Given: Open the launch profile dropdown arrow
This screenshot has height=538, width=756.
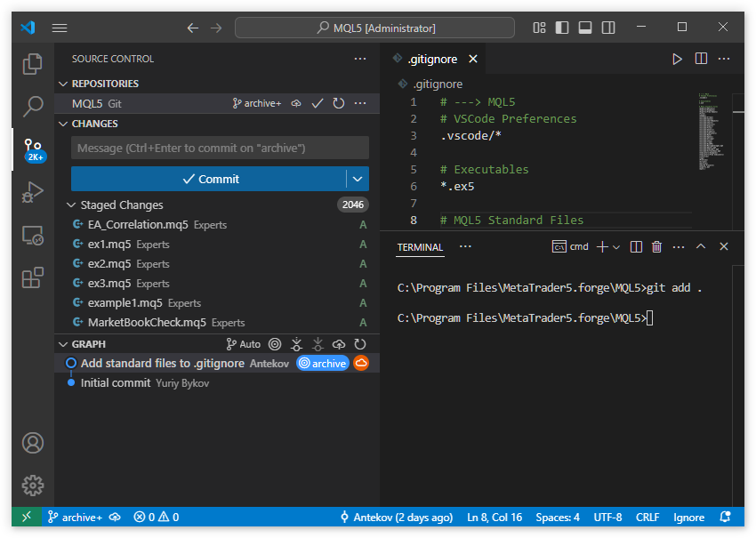Looking at the screenshot, I should (x=616, y=247).
